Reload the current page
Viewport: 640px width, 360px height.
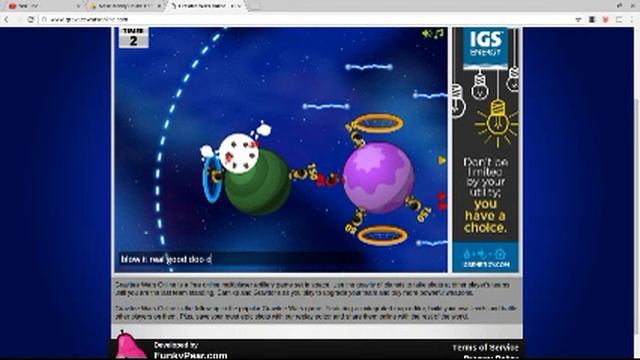(x=31, y=19)
